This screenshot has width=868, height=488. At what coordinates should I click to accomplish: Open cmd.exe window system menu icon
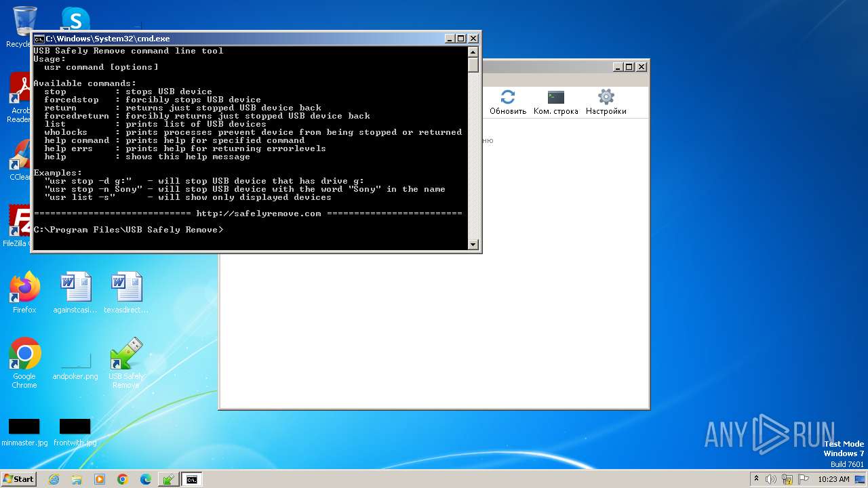[39, 39]
